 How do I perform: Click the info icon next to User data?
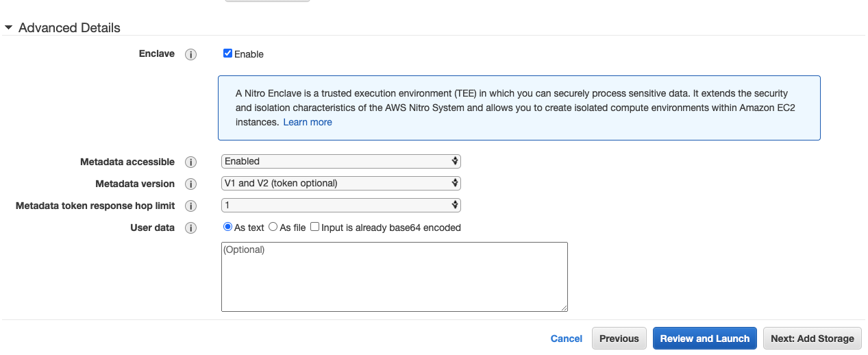pyautogui.click(x=191, y=228)
